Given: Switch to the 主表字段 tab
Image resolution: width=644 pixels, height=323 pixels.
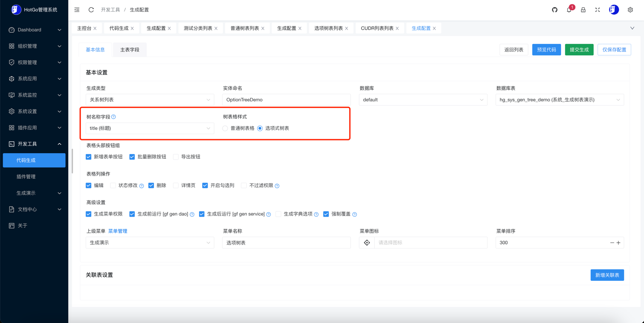Looking at the screenshot, I should pyautogui.click(x=130, y=50).
